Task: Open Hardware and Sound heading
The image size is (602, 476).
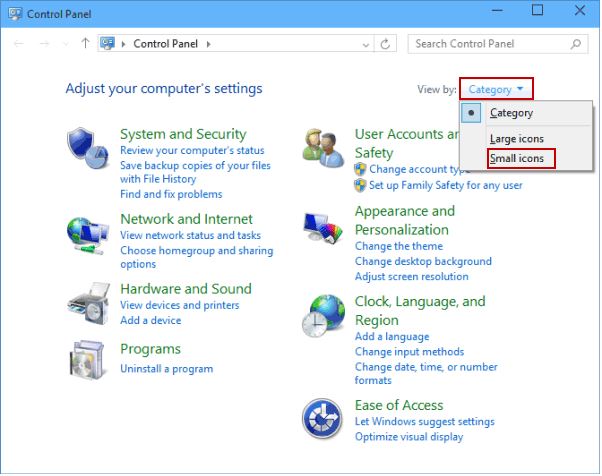Action: tap(186, 289)
